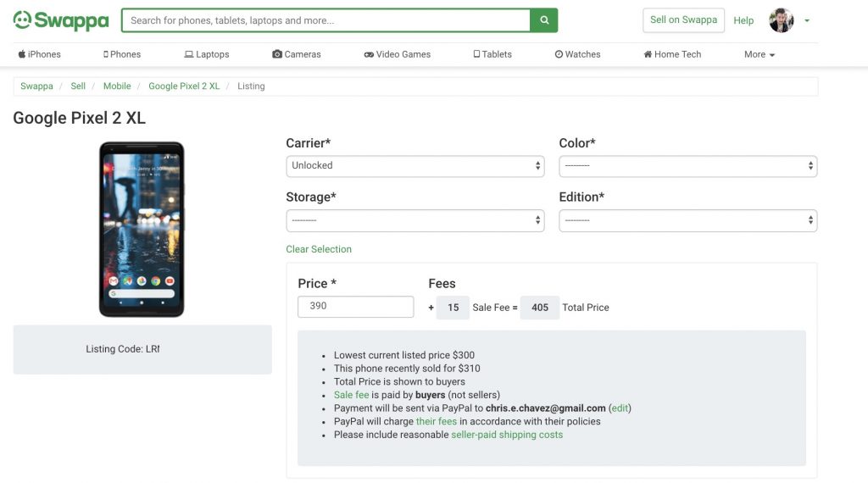The image size is (868, 483).
Task: Expand the More navigation menu
Action: pos(759,54)
